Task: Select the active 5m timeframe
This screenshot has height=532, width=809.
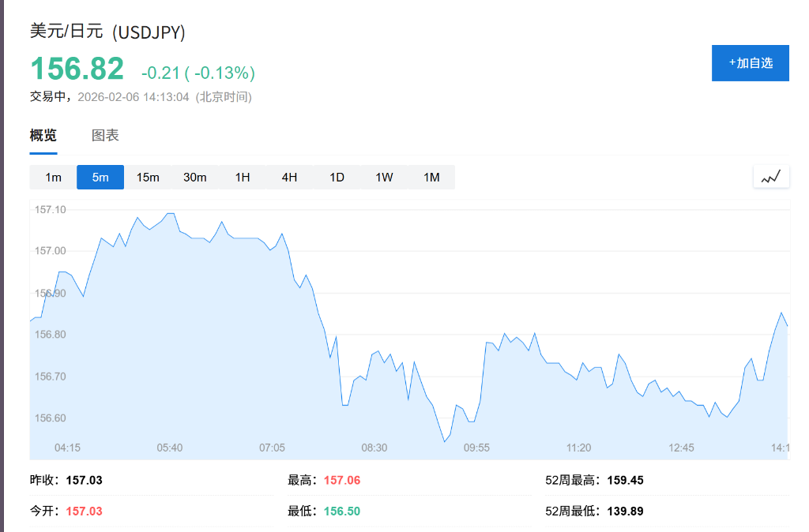Action: pos(100,178)
